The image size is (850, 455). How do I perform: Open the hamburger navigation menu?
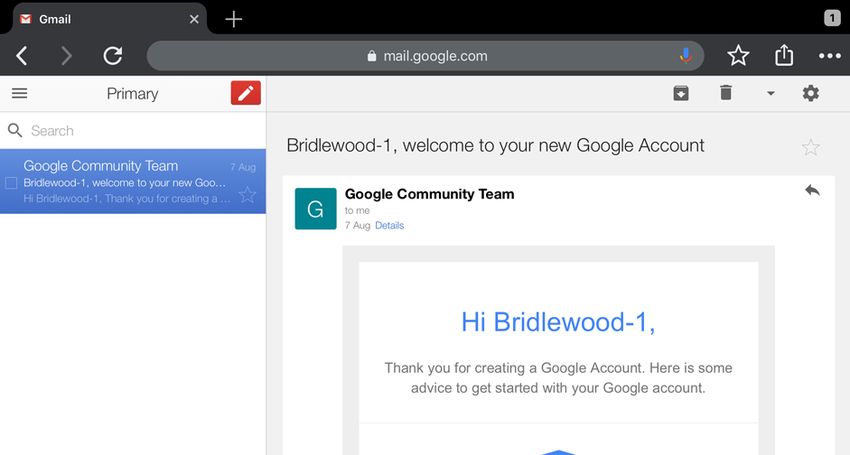click(x=20, y=93)
